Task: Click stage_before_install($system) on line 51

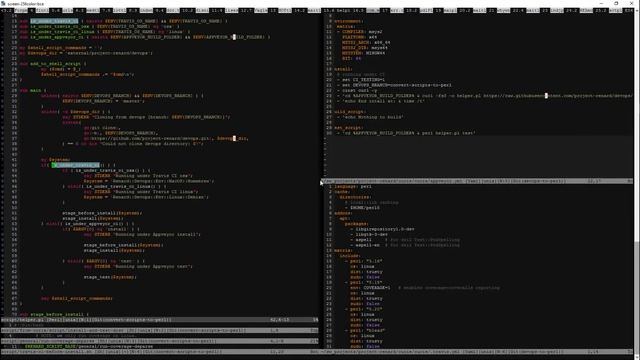Action: coord(102,213)
